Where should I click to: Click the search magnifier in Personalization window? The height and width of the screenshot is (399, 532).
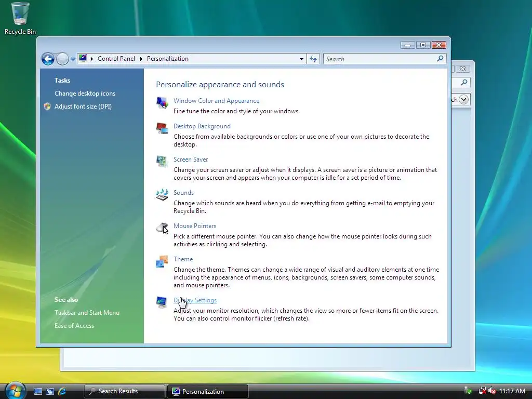tap(440, 59)
